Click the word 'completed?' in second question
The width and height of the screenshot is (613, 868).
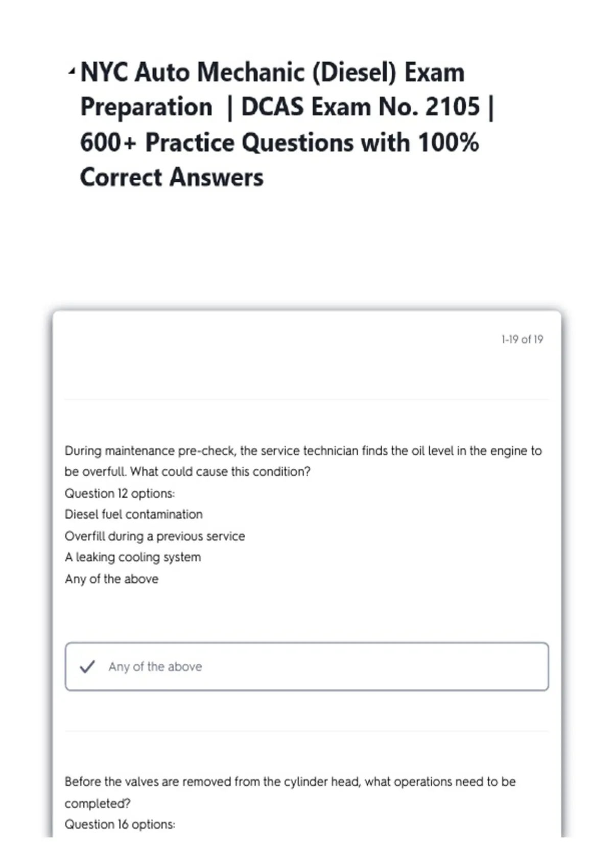(98, 803)
